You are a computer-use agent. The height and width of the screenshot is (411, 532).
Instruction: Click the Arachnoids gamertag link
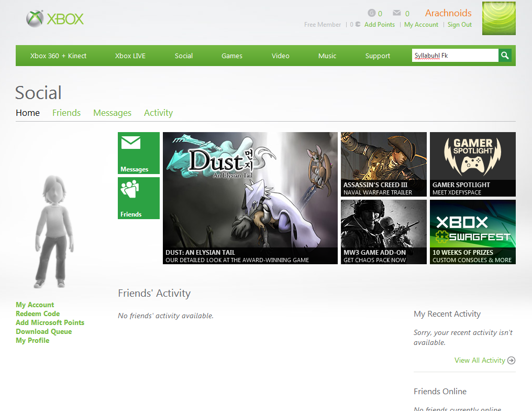point(448,13)
